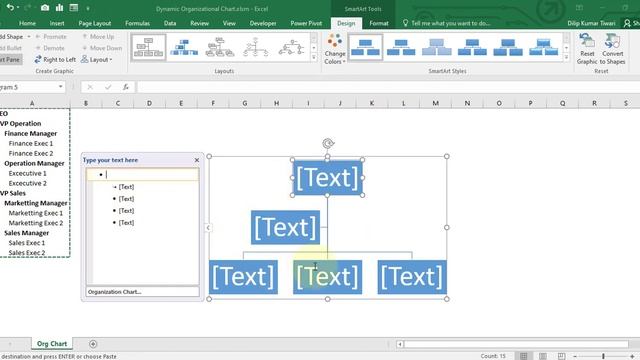Open the Home ribbon tab
The image size is (640, 360).
(27, 23)
